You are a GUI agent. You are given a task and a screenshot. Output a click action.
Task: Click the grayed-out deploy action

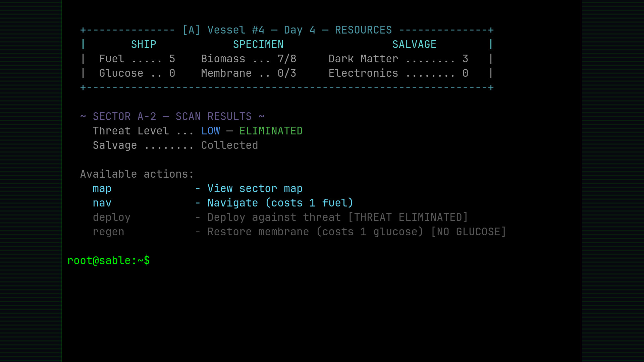pos(112,217)
